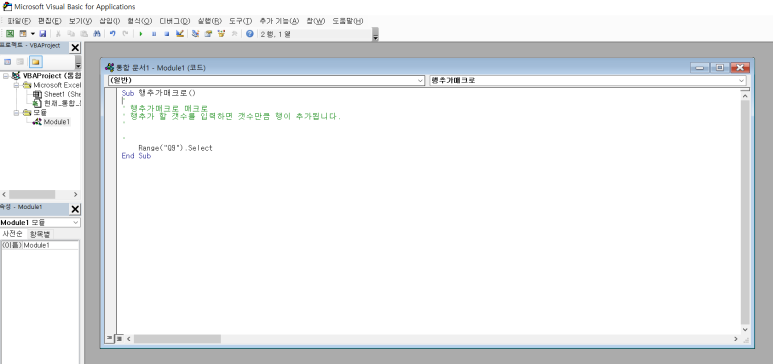Click View Object icon in Project Explorer
Image resolution: width=773 pixels, height=364 pixels.
20,62
